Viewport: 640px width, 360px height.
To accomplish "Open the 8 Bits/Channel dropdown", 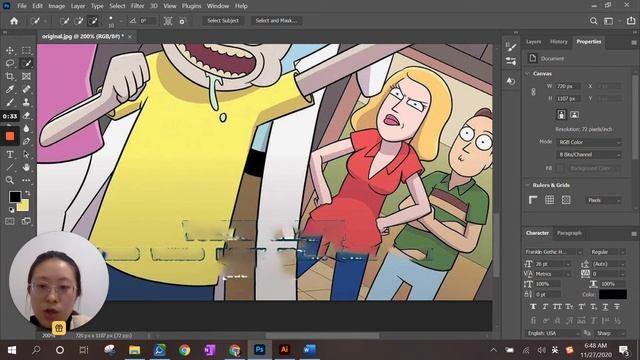I will click(x=589, y=155).
